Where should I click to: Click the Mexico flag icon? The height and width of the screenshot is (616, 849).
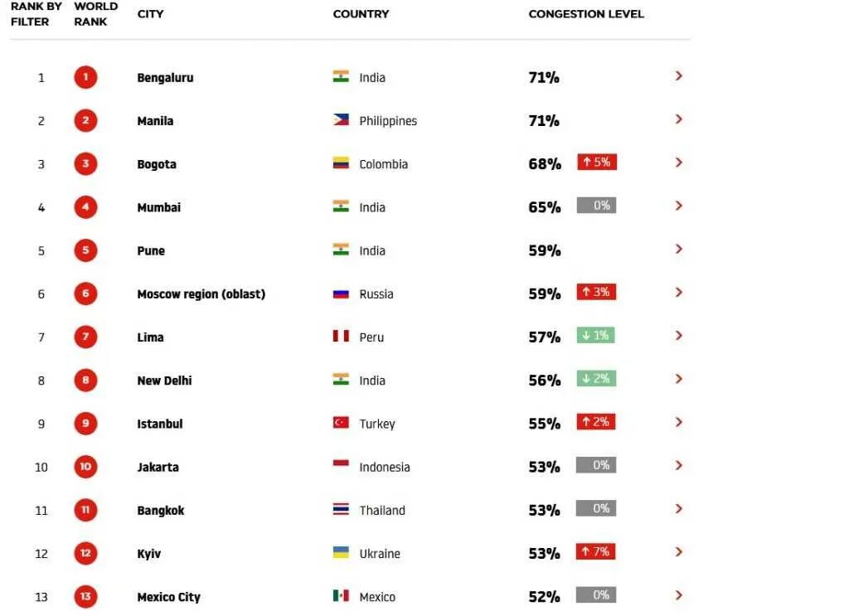pyautogui.click(x=341, y=596)
